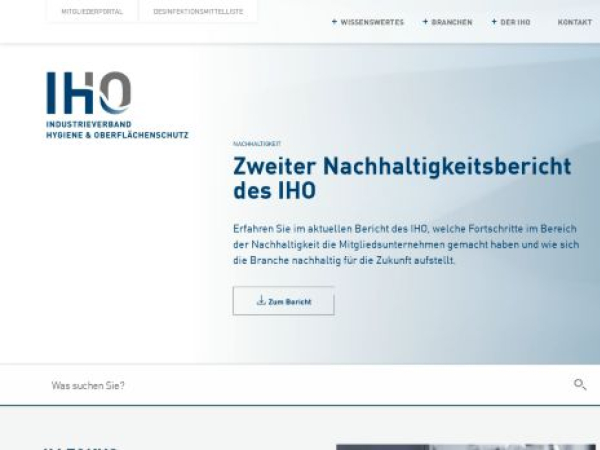Expand the Der IHO menu
600x450 pixels.
click(511, 22)
